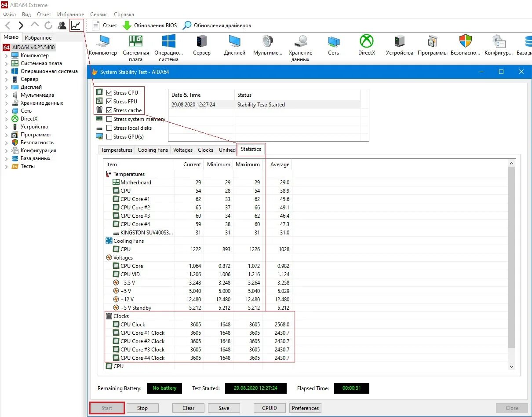Viewport: 532px width, 417px height.
Task: Open the Системная плата icon in main pane
Action: (136, 48)
